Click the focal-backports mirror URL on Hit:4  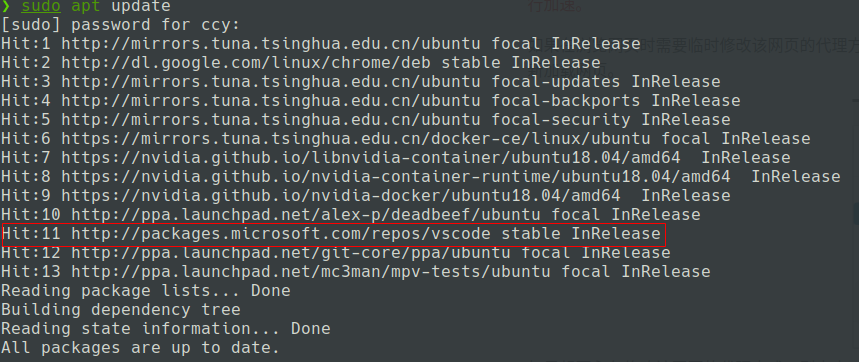click(271, 101)
